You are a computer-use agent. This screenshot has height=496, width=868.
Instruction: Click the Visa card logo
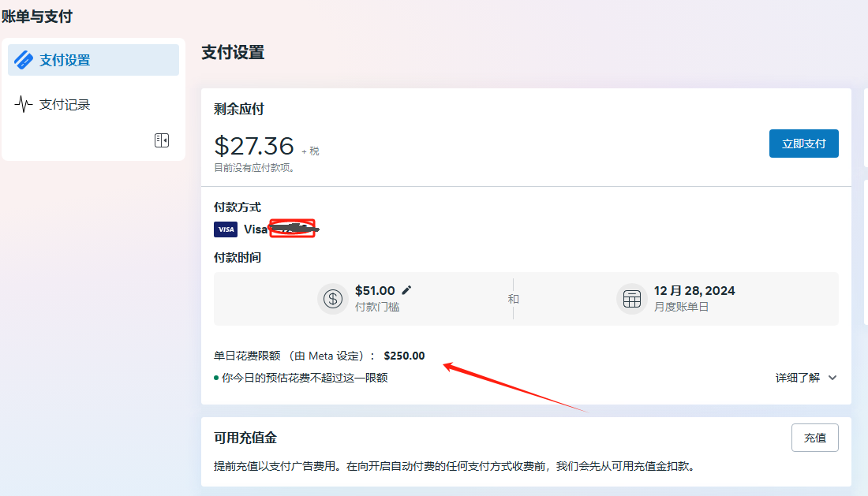226,229
